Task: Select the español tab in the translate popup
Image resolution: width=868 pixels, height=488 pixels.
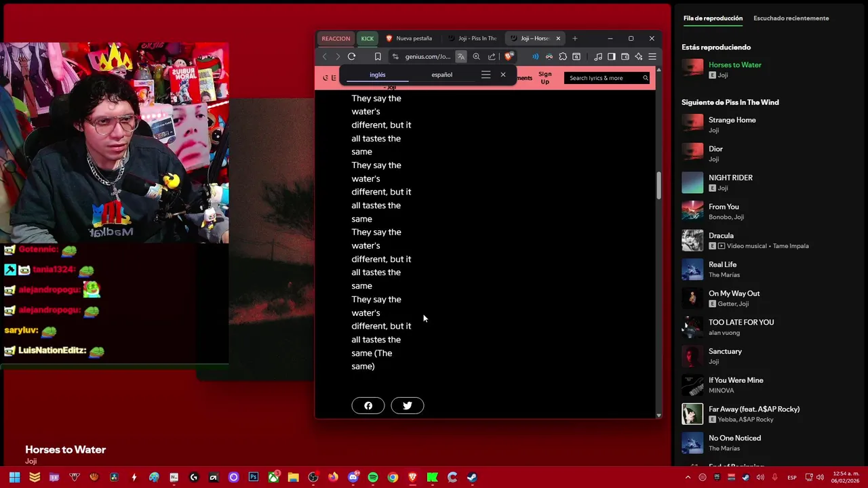Action: click(442, 75)
